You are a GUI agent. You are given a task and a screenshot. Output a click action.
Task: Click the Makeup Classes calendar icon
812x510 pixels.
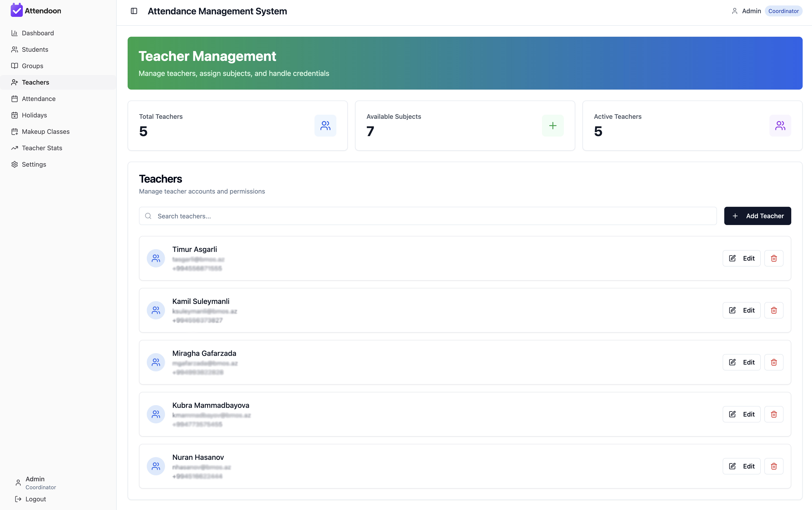click(15, 131)
